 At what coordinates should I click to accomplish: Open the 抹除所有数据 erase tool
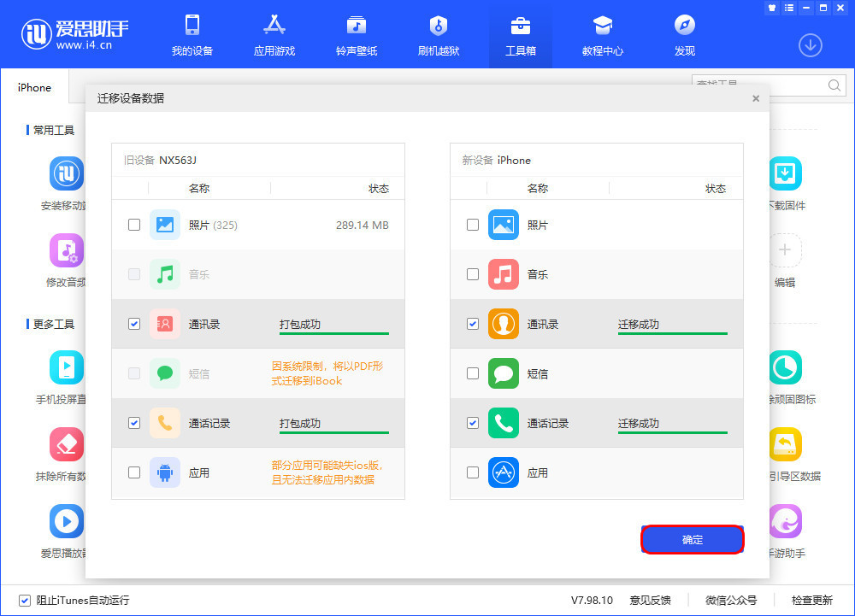point(66,443)
